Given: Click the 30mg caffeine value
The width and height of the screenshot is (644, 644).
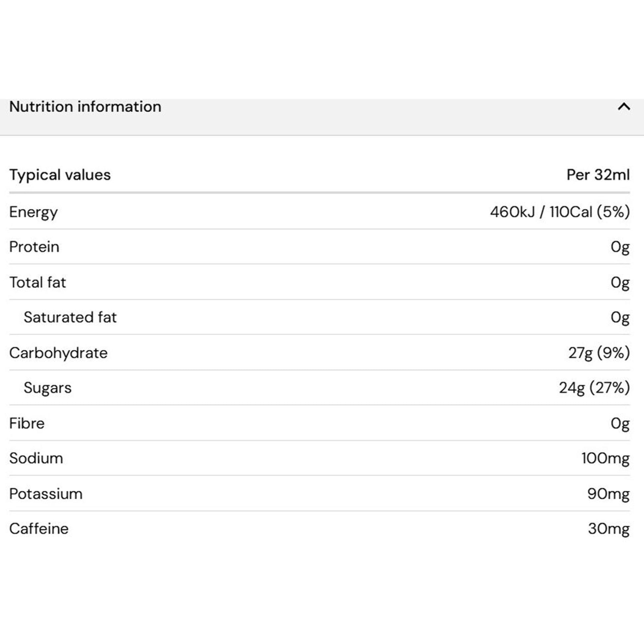Looking at the screenshot, I should [609, 529].
